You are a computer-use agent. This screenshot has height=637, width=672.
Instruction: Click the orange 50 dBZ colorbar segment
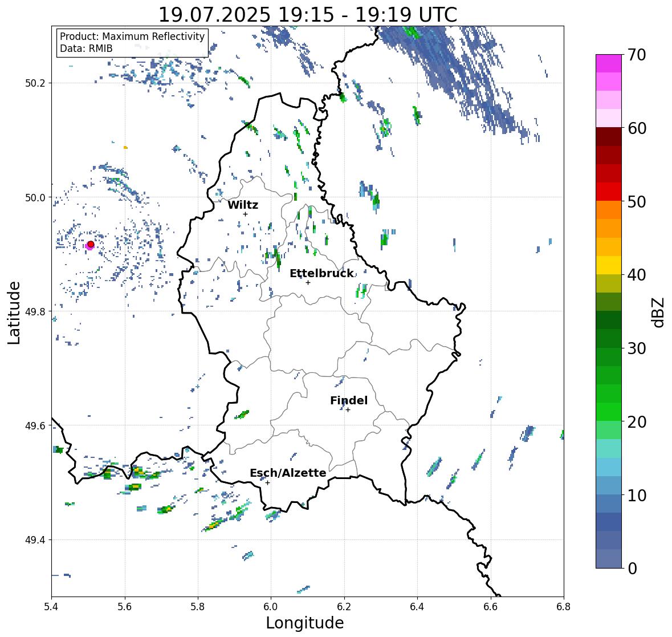[x=609, y=210]
